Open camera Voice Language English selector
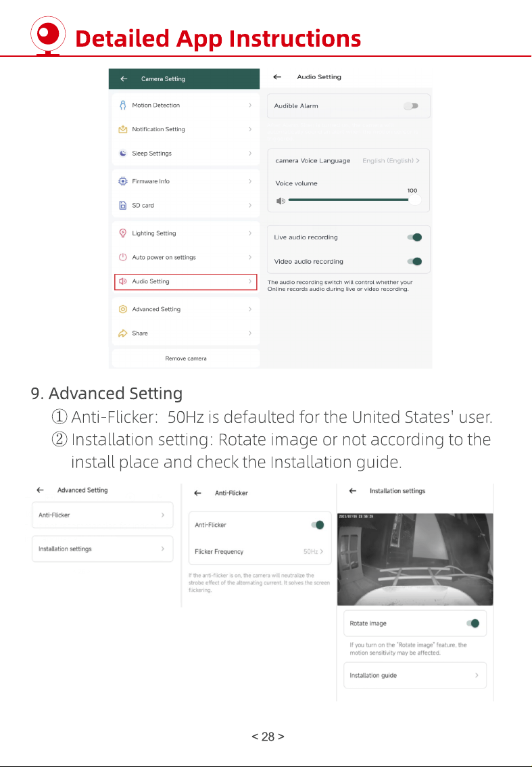Screen dimensions: 532x767 tap(391, 160)
